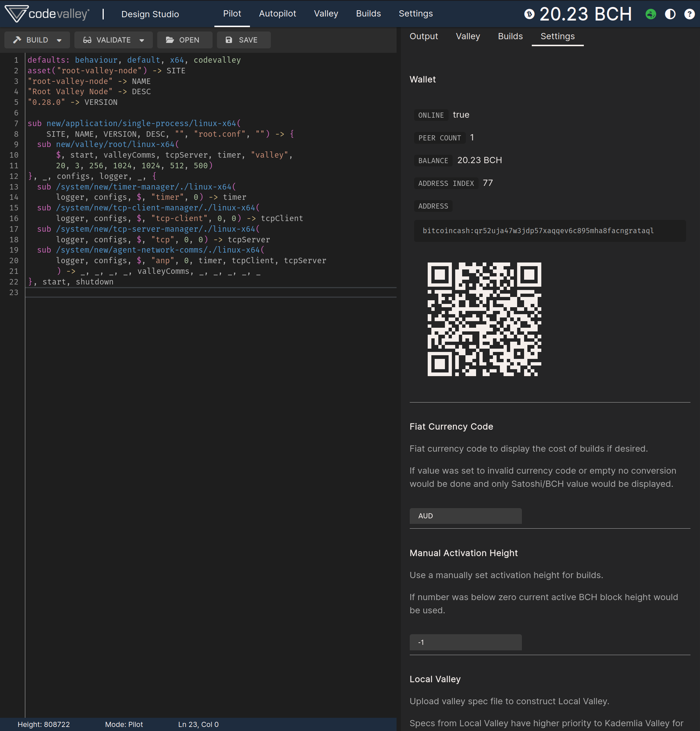Screen dimensions: 700x731
Task: Click the Wallet section heading
Action: click(x=423, y=80)
